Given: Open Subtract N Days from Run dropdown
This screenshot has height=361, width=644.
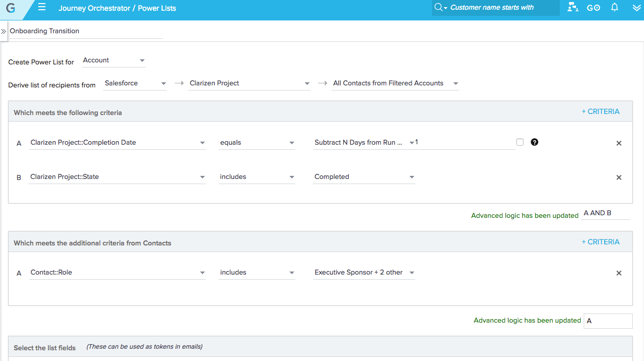Looking at the screenshot, I should pyautogui.click(x=364, y=143).
